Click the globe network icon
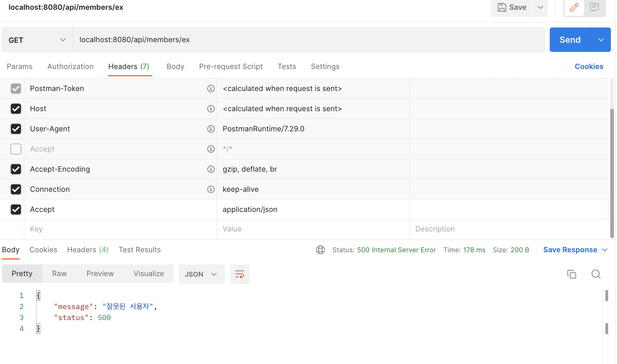 pos(320,250)
